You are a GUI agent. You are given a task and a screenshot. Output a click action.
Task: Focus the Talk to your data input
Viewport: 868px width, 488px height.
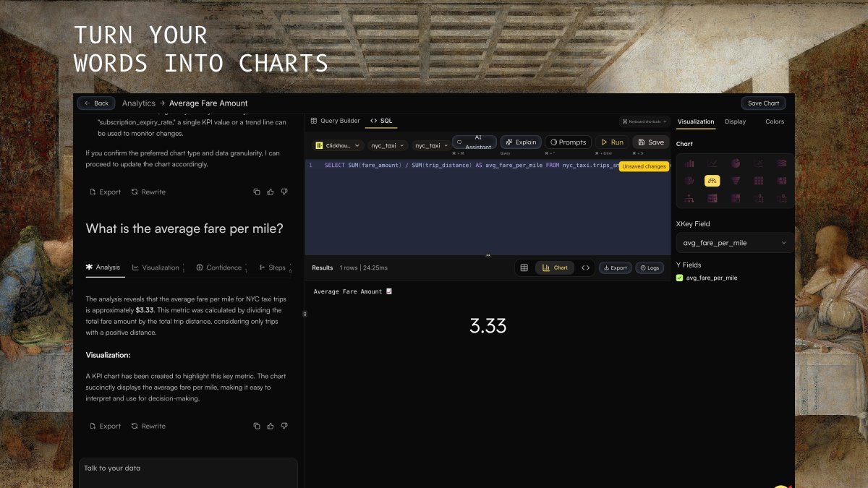tap(188, 472)
